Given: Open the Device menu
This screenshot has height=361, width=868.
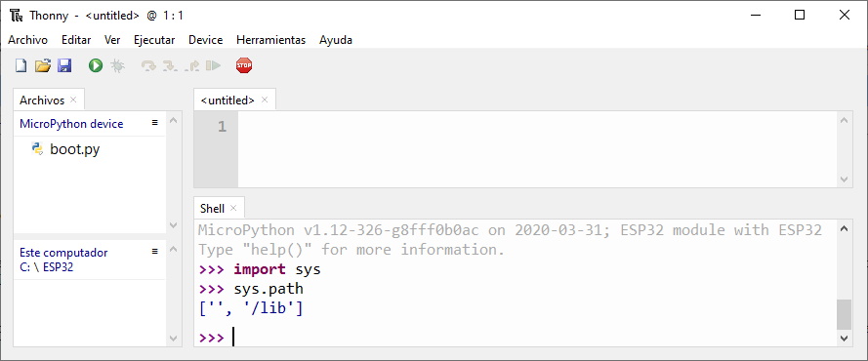Looking at the screenshot, I should click(x=205, y=40).
